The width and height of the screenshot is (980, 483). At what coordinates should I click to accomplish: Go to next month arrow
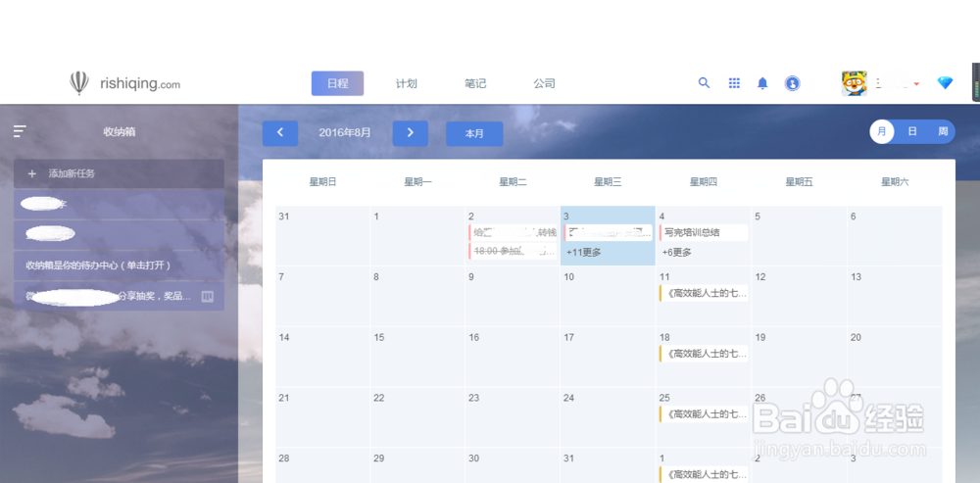pyautogui.click(x=410, y=133)
